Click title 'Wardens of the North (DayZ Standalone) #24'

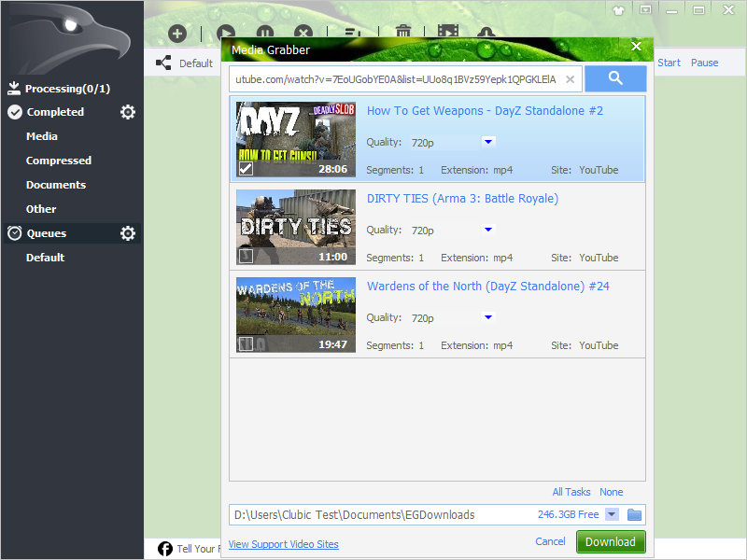tap(487, 287)
